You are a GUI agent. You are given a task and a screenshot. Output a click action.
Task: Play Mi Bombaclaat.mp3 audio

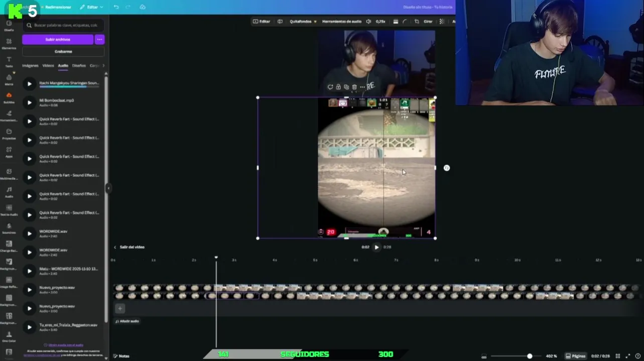click(29, 102)
